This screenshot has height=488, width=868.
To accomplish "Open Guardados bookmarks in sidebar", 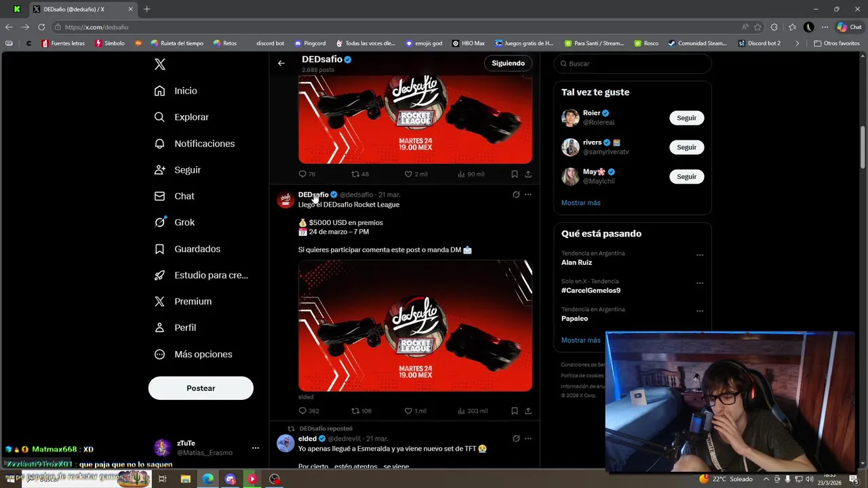I will click(x=187, y=249).
